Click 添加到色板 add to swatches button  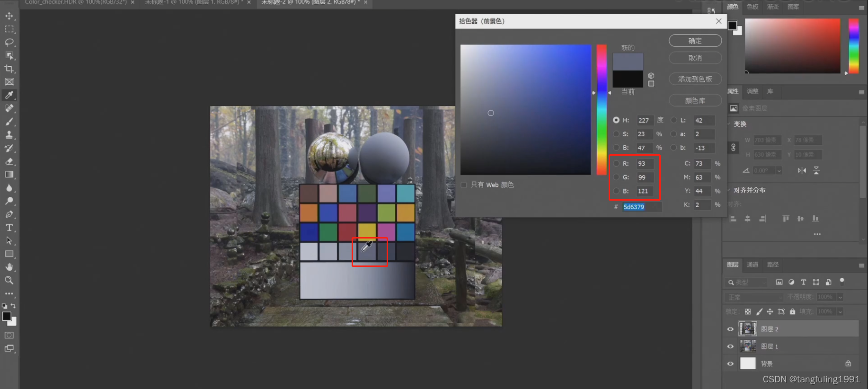(695, 79)
